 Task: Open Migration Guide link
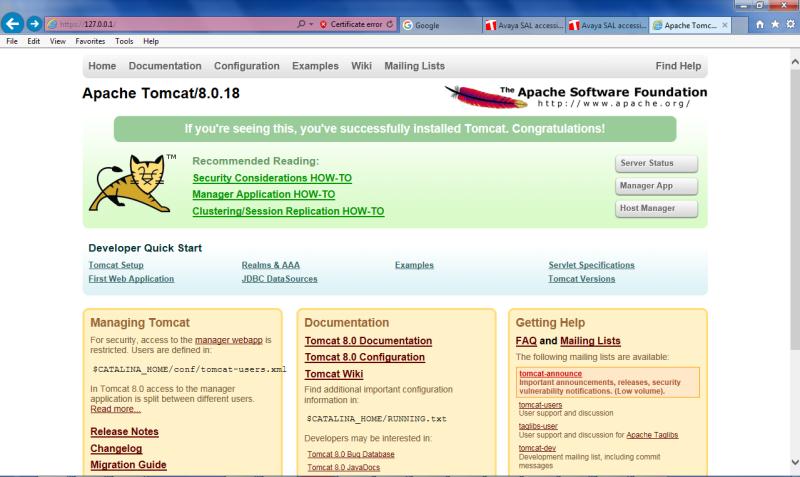click(x=128, y=465)
